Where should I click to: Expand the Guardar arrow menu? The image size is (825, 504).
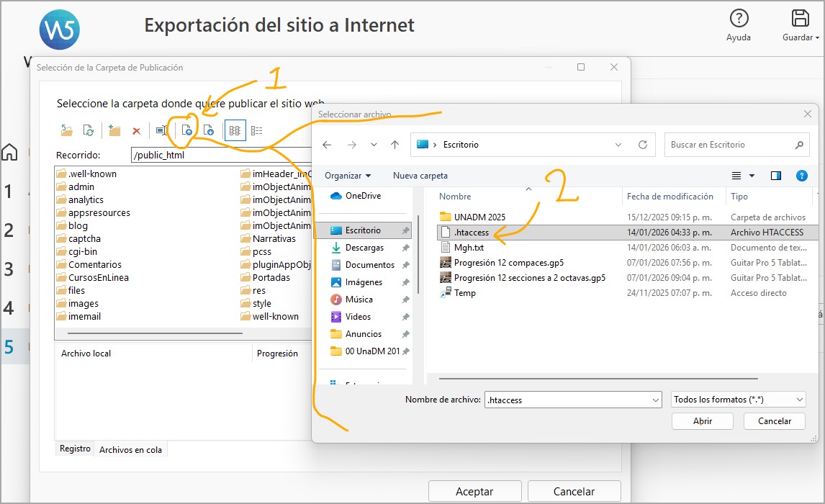pyautogui.click(x=817, y=37)
